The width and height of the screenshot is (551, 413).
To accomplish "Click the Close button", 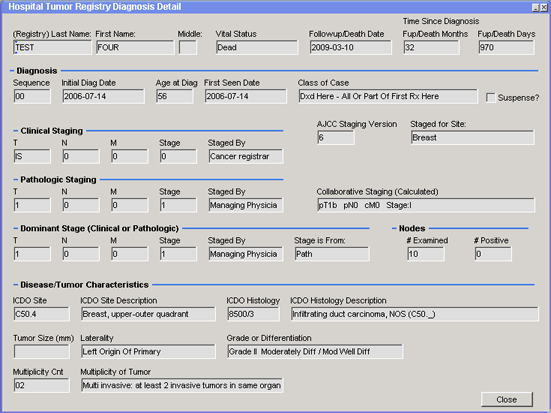I will 507,399.
